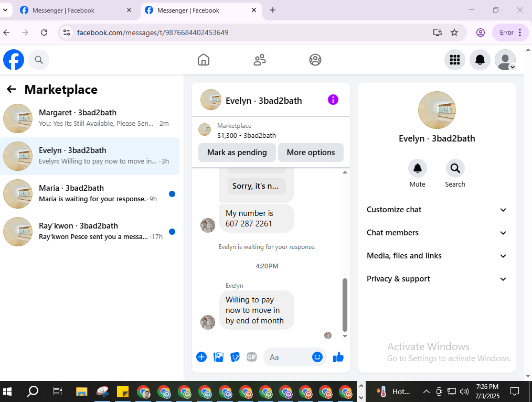532x402 pixels.
Task: Switch to the first Messenger browser tab
Action: 76,10
